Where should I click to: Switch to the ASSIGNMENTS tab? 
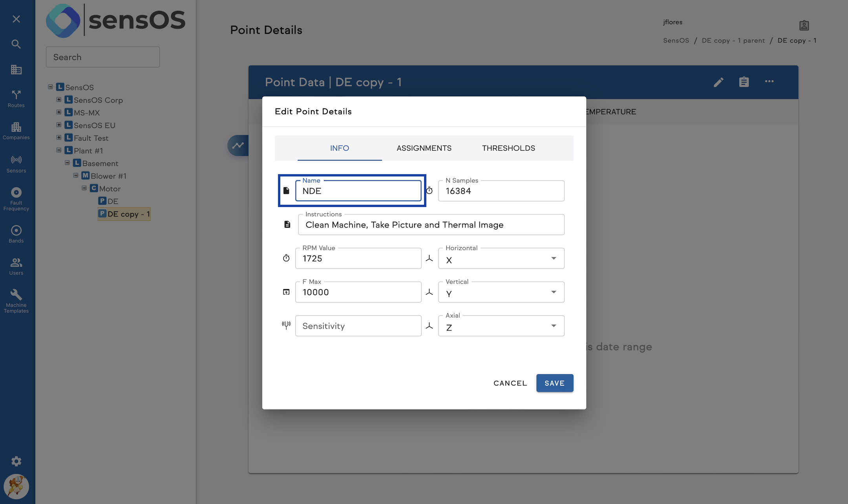424,148
